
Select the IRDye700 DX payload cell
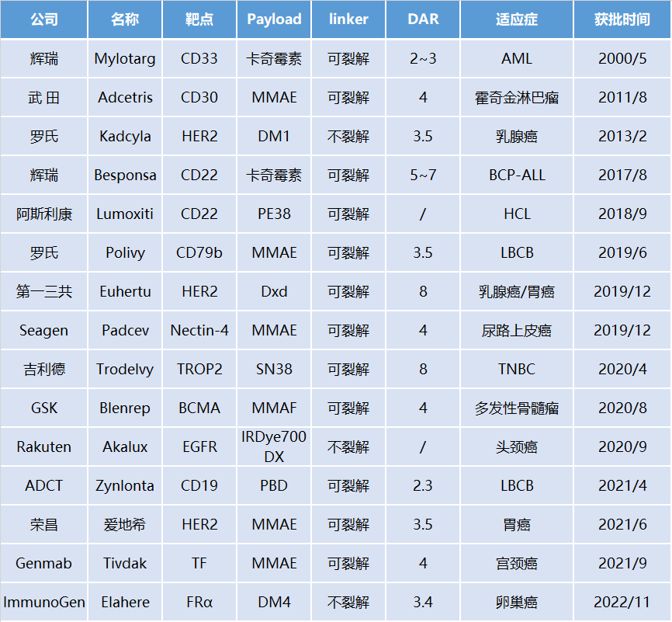click(x=274, y=447)
